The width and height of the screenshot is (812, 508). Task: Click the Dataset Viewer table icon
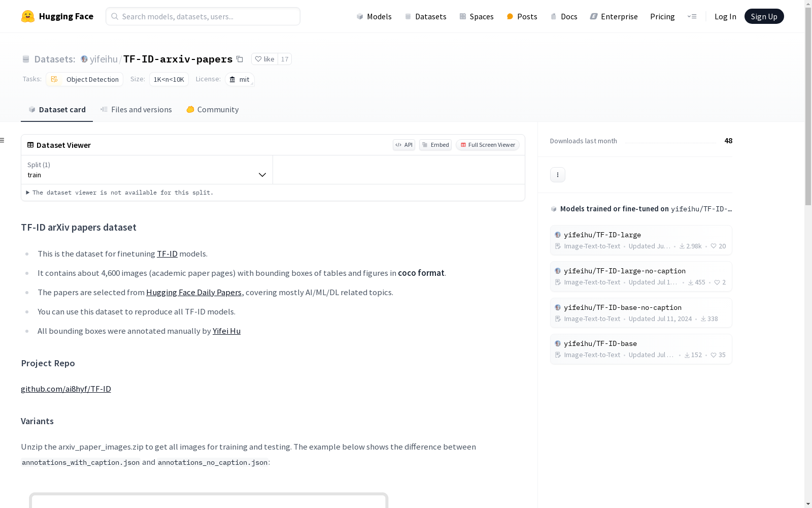pyautogui.click(x=30, y=145)
